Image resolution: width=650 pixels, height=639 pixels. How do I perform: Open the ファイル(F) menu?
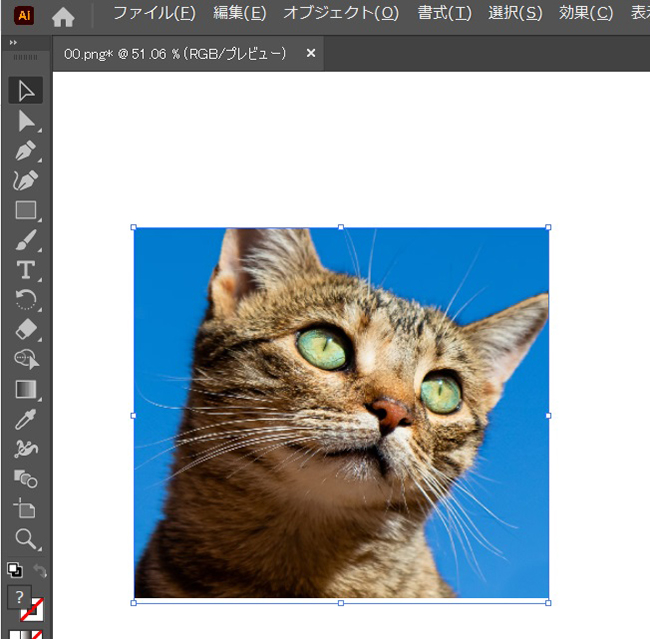pyautogui.click(x=154, y=13)
